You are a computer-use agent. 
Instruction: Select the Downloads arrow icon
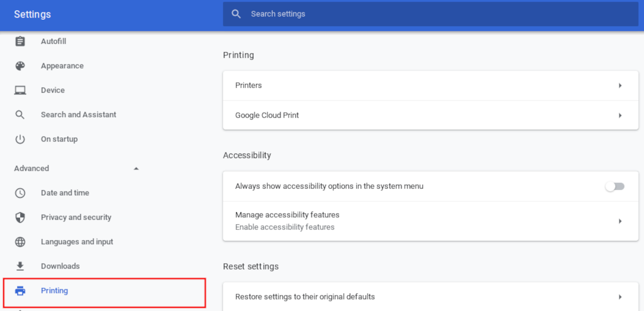(x=20, y=266)
